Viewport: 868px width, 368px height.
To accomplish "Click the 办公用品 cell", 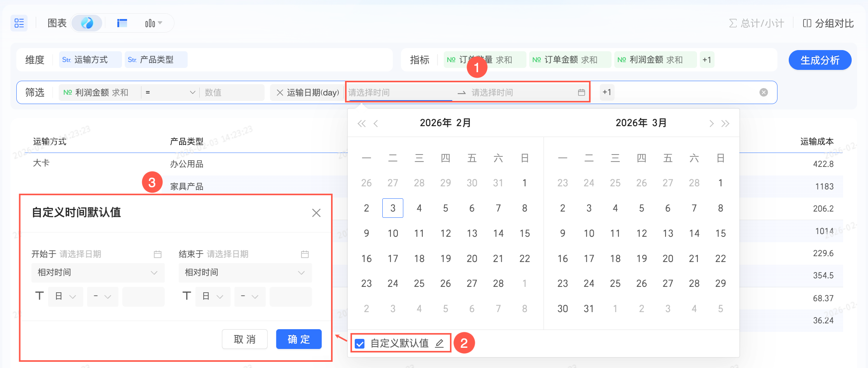I will [186, 164].
